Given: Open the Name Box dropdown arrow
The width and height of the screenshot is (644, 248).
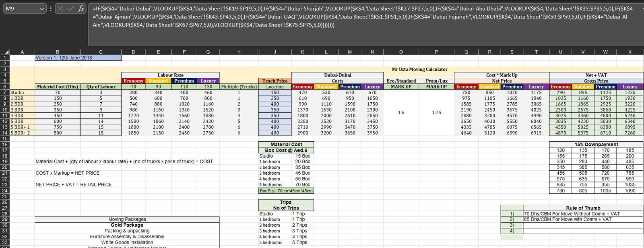Looking at the screenshot, I should 42,8.
